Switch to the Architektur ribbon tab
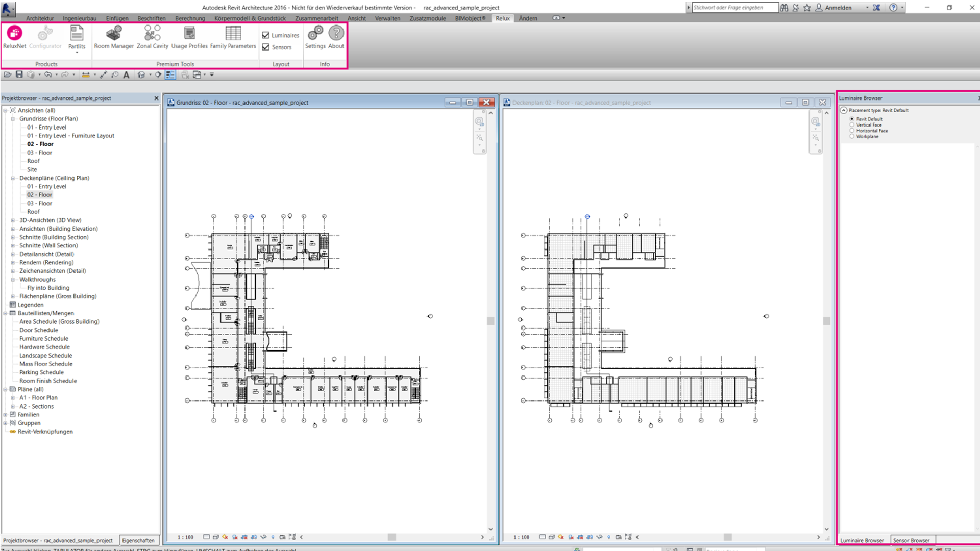The width and height of the screenshot is (980, 551). tap(40, 18)
